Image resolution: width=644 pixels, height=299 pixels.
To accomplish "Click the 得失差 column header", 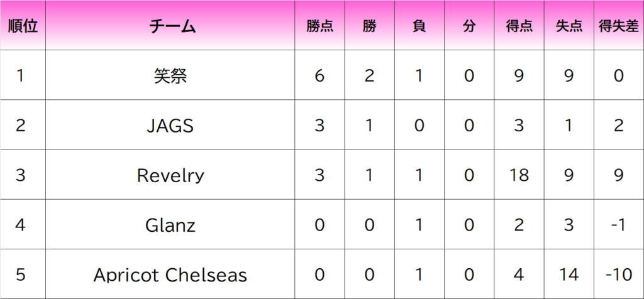I will pyautogui.click(x=619, y=26).
